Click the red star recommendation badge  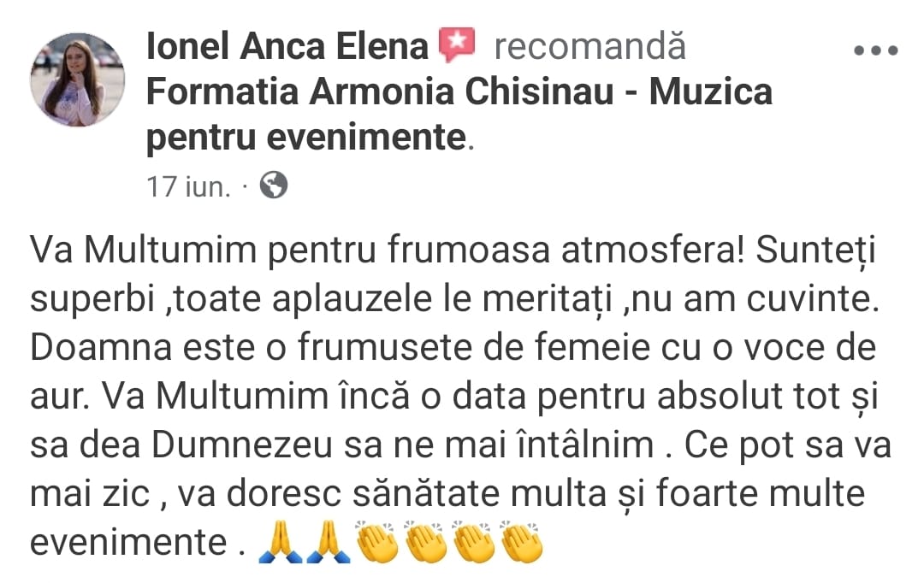pyautogui.click(x=457, y=45)
